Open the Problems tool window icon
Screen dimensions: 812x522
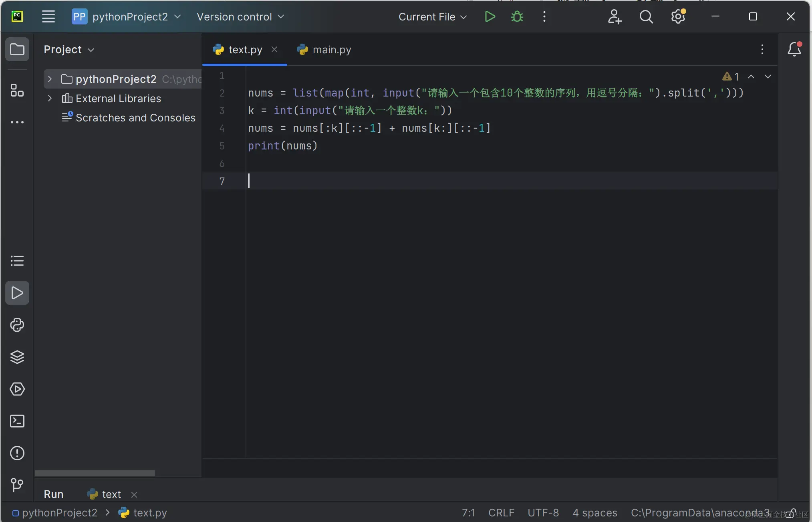17,453
